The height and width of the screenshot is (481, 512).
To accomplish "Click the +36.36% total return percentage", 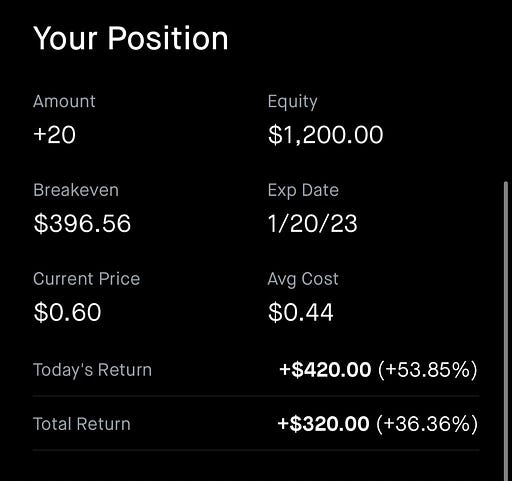I will point(427,424).
